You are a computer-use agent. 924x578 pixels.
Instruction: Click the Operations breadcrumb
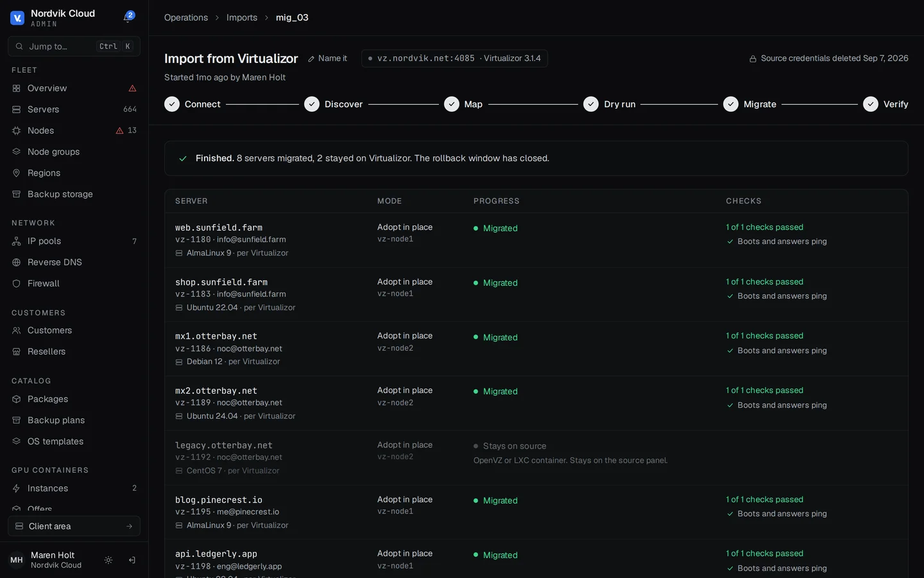(186, 17)
